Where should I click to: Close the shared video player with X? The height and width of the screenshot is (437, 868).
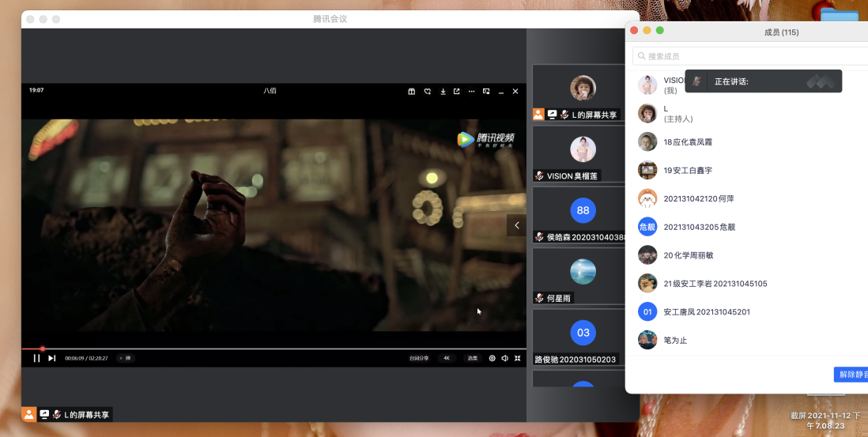pos(515,92)
